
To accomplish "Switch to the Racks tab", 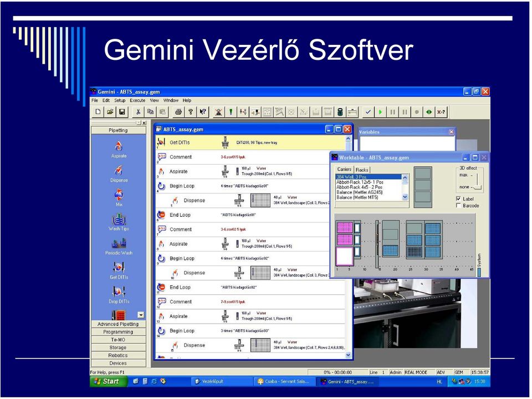I will [362, 170].
